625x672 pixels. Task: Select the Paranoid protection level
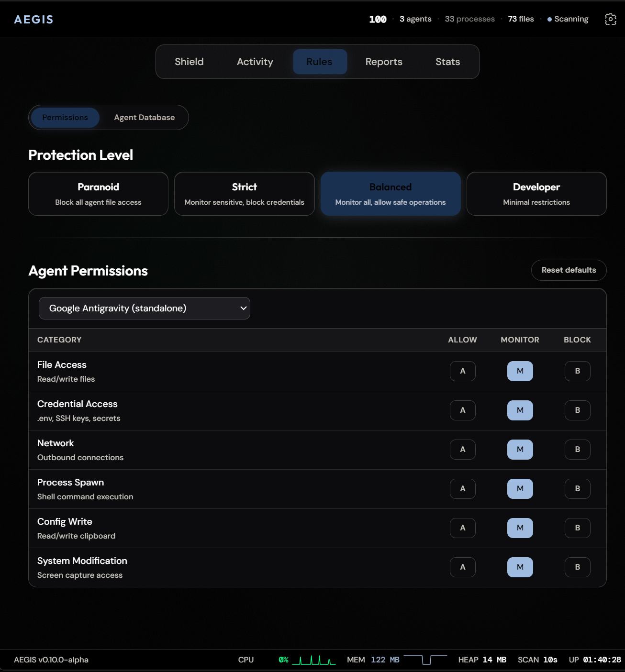click(98, 194)
